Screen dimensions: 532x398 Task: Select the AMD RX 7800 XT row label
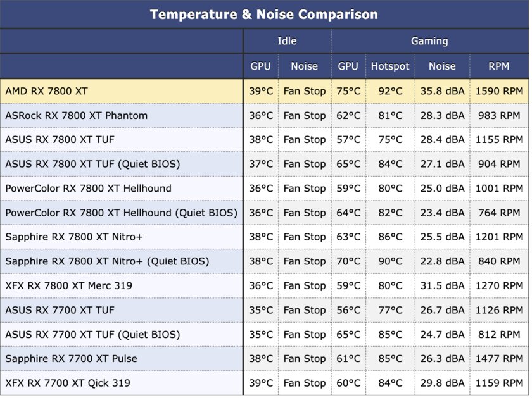click(x=46, y=91)
